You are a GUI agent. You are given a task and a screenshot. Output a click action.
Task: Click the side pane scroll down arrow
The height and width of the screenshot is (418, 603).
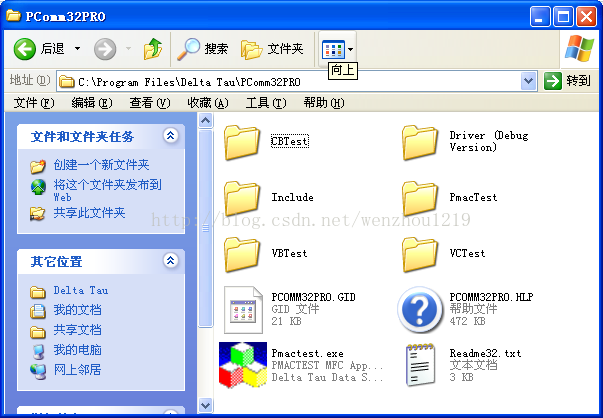point(206,405)
